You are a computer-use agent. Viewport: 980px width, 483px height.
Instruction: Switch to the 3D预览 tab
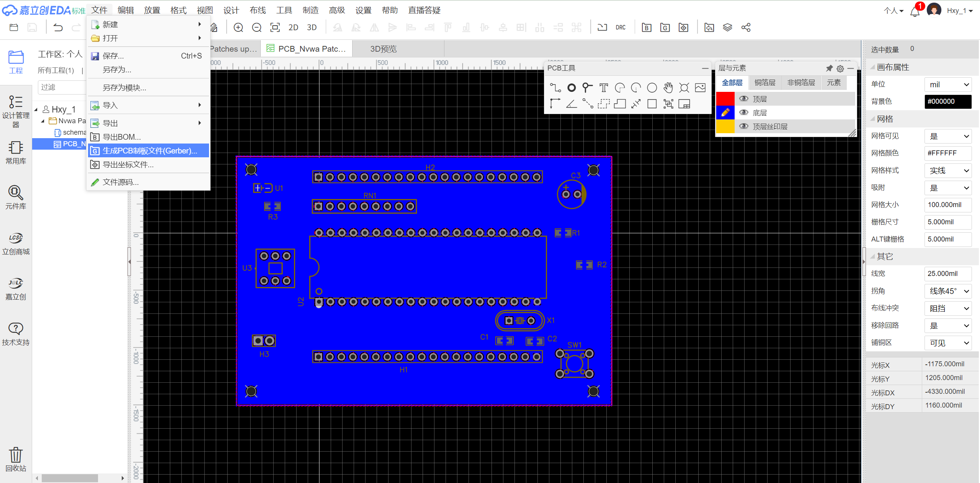pyautogui.click(x=383, y=49)
